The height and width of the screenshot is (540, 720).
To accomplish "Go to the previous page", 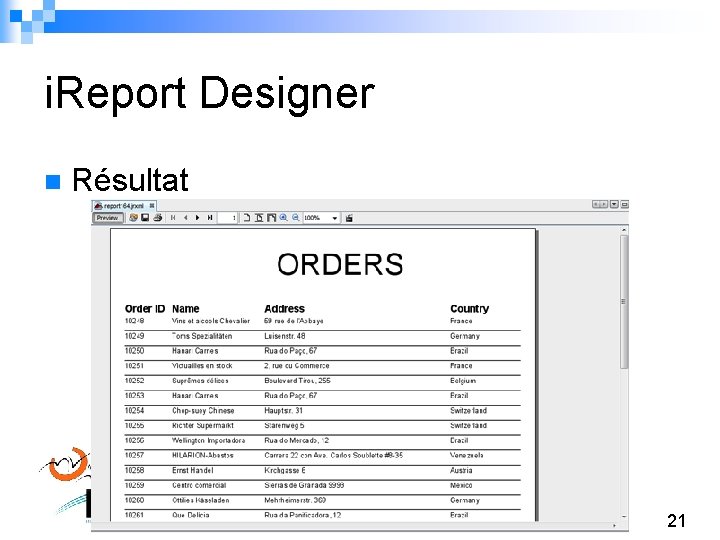I will pyautogui.click(x=186, y=218).
